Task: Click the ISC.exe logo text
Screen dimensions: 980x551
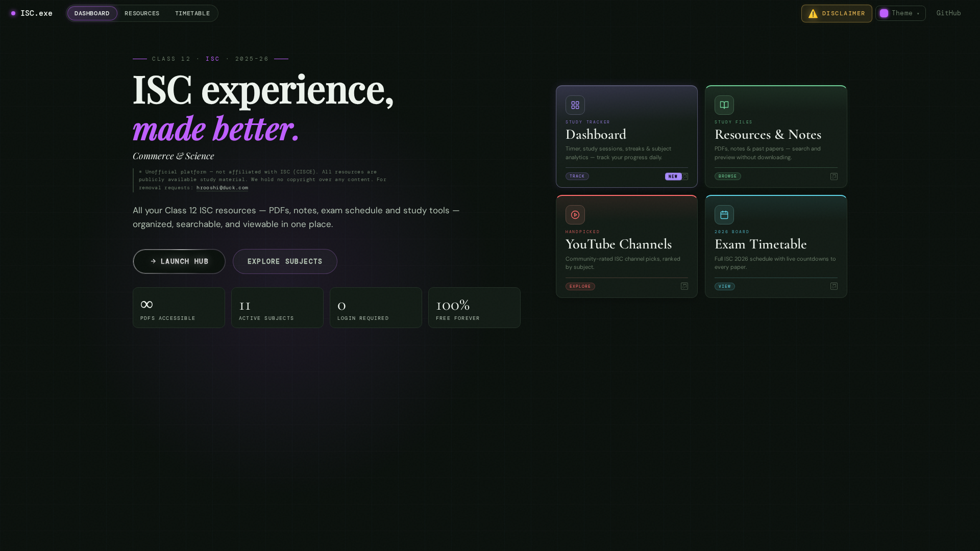Action: click(36, 13)
